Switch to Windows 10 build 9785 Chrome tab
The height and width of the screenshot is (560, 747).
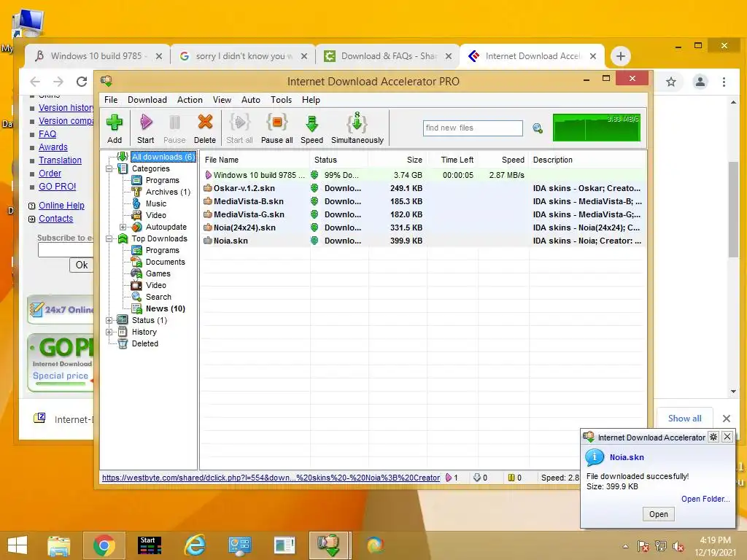[x=97, y=56]
